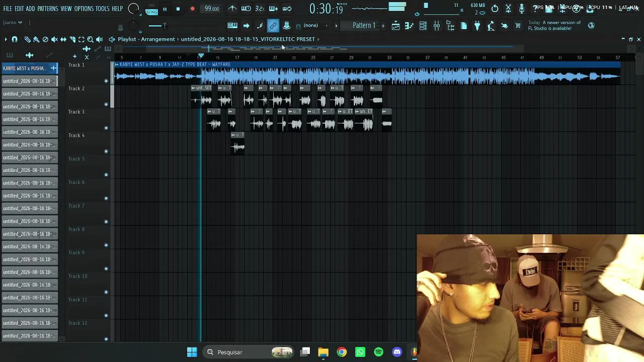Click the 99.000 tempo field
The height and width of the screenshot is (362, 644).
click(x=212, y=9)
